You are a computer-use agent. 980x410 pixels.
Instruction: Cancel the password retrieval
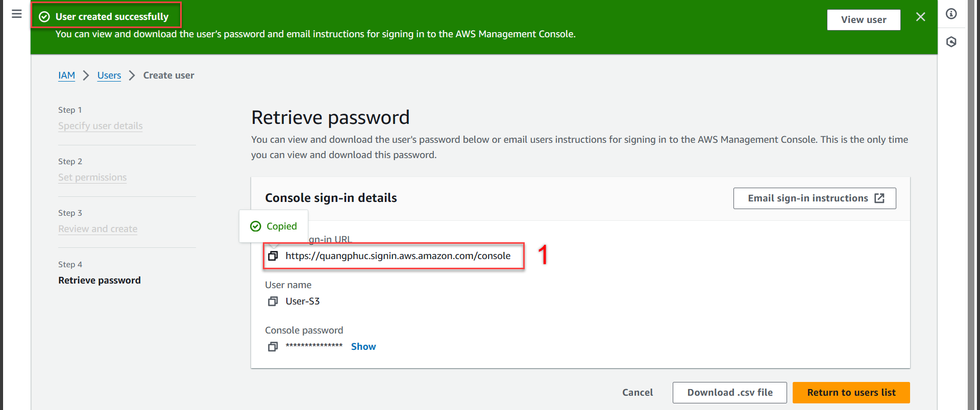pyautogui.click(x=637, y=392)
